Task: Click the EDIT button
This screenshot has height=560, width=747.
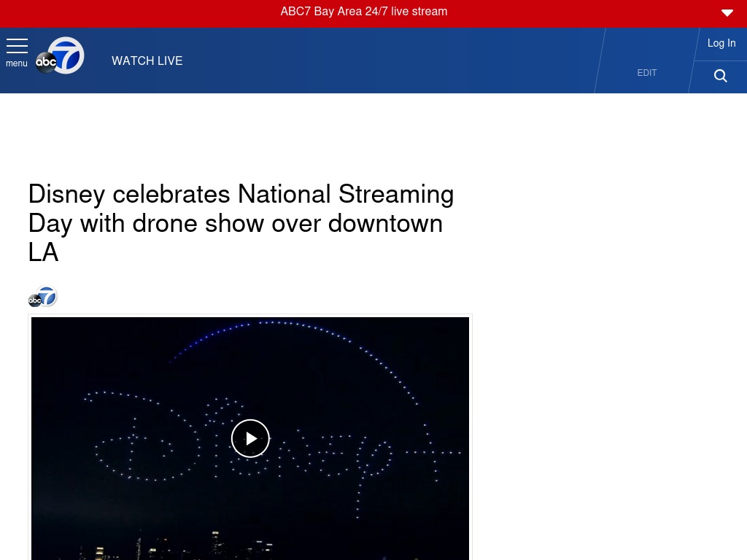Action: click(646, 73)
